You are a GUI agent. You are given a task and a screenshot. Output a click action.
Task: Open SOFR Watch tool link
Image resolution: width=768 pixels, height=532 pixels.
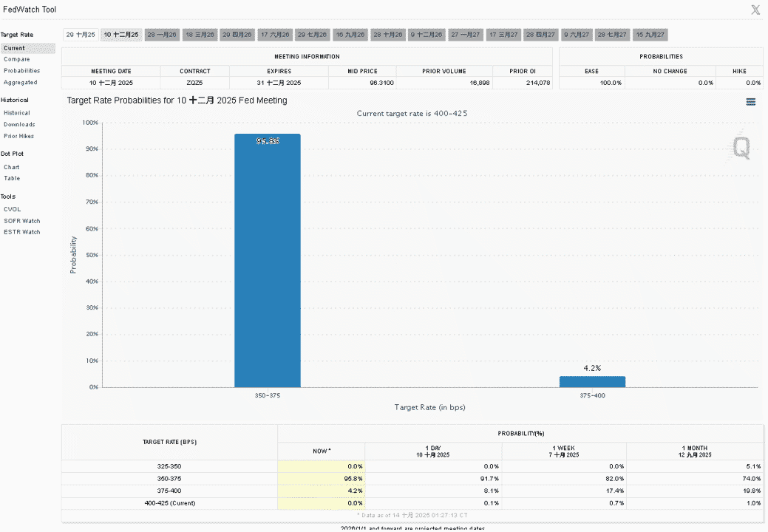[22, 221]
